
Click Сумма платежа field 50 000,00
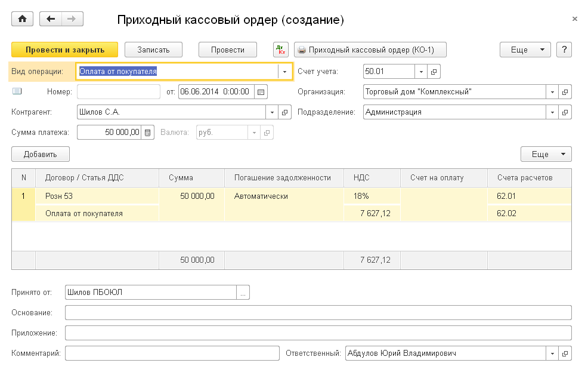(109, 133)
